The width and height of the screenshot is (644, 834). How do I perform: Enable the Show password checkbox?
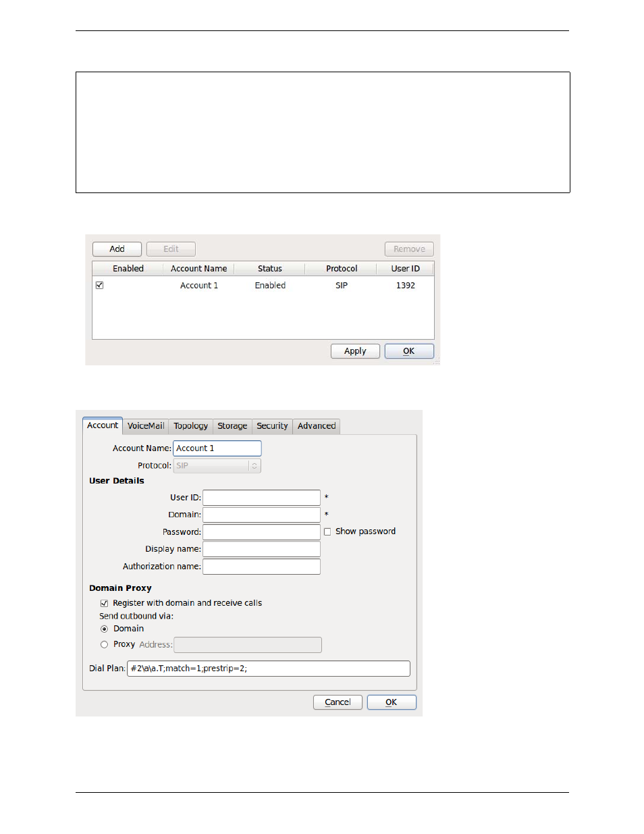coord(327,532)
